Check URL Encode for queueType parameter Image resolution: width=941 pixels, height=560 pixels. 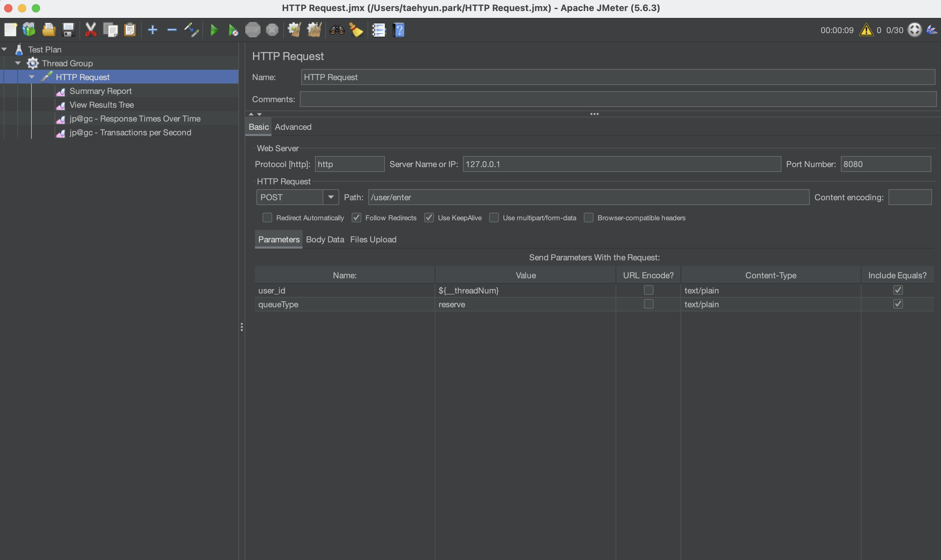tap(648, 304)
